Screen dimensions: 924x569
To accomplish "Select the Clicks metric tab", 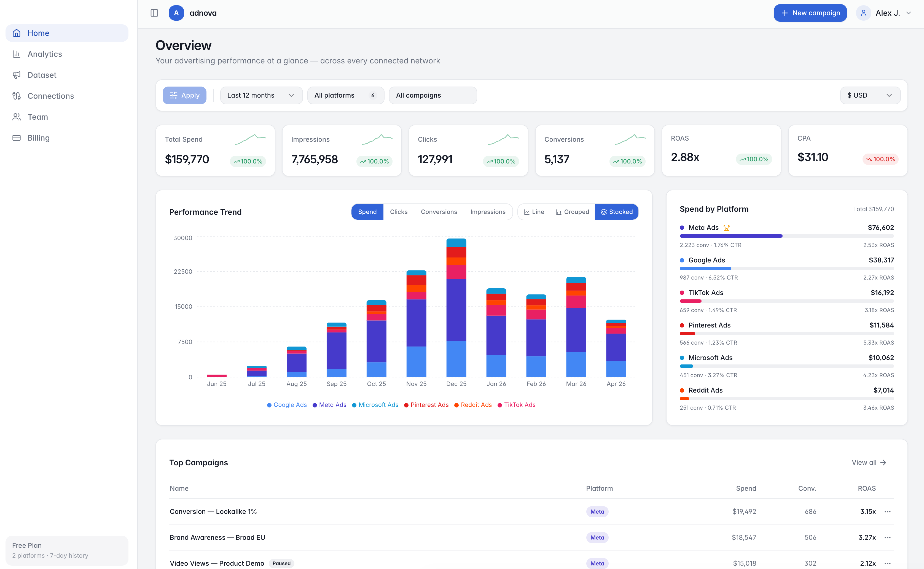I will (398, 212).
